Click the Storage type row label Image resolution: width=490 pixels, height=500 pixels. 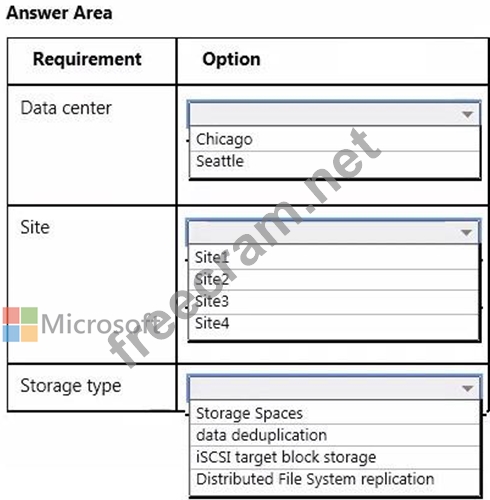click(x=71, y=386)
